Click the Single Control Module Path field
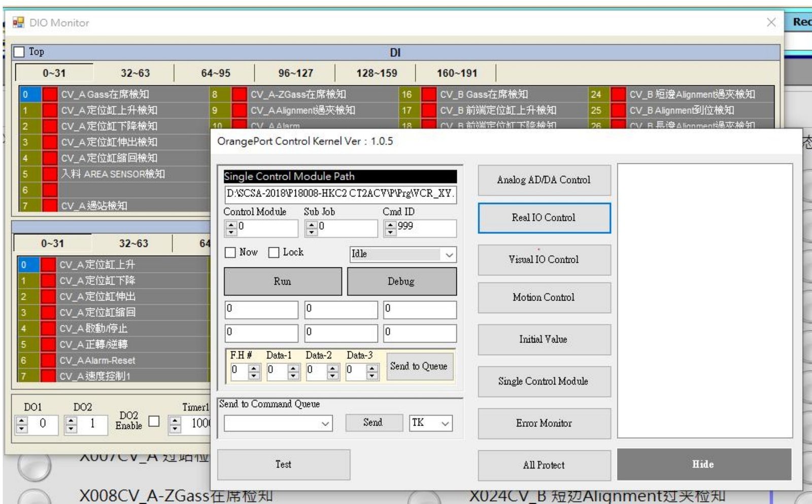This screenshot has width=812, height=504. pos(340,193)
